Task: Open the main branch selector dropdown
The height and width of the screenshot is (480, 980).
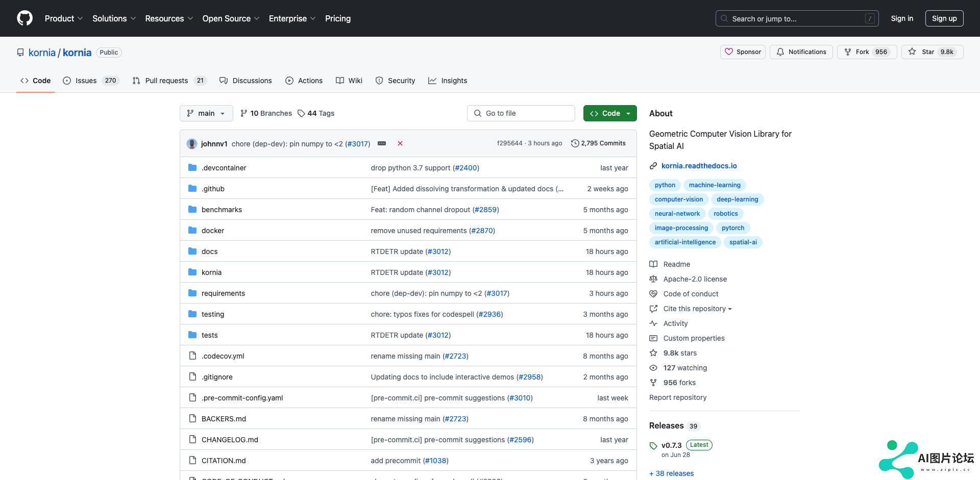Action: click(206, 113)
